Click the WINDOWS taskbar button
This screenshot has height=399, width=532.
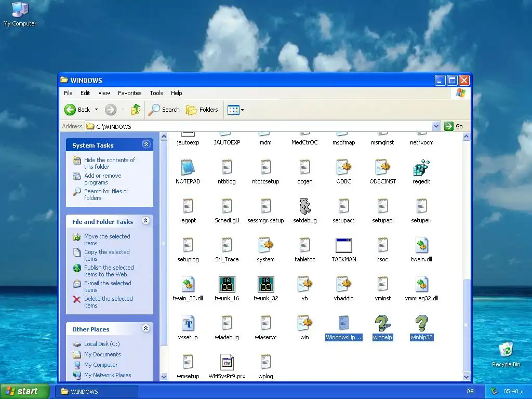pyautogui.click(x=96, y=391)
